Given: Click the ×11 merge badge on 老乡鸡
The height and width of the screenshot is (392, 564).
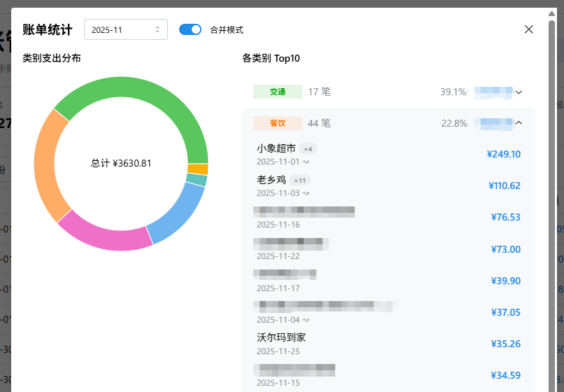Looking at the screenshot, I should 299,180.
